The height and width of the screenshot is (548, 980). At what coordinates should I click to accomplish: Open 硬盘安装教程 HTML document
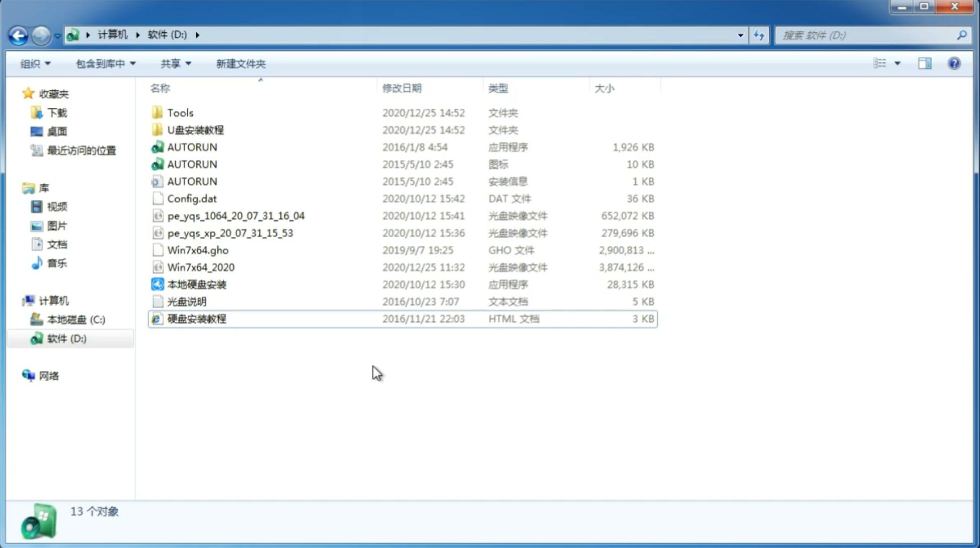point(196,318)
